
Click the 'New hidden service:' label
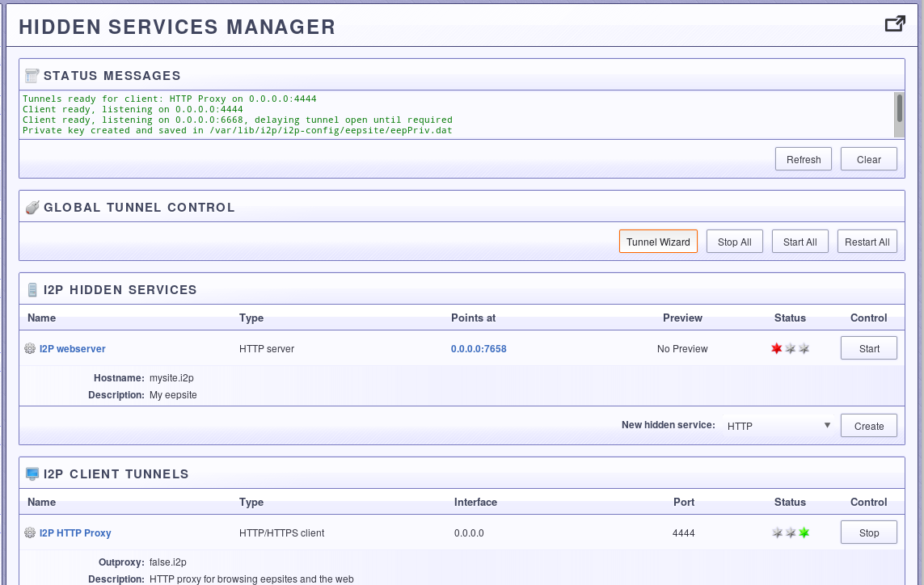(669, 425)
